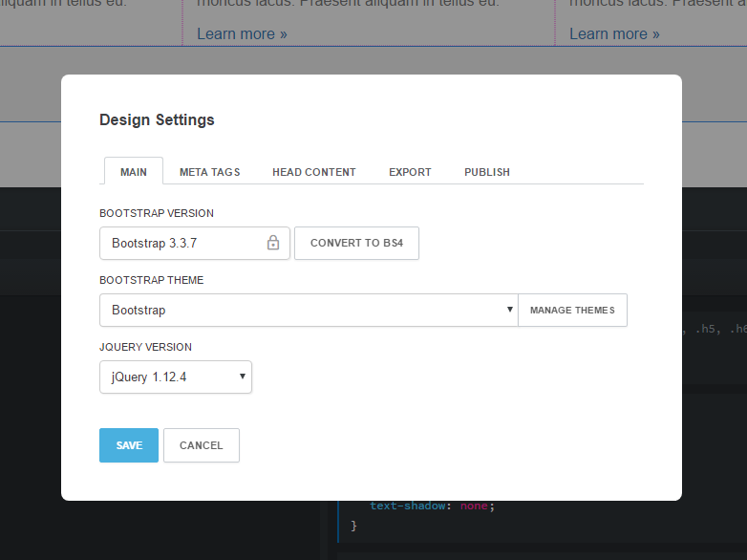
Task: Open the Bootstrap Theme dropdown
Action: click(309, 311)
